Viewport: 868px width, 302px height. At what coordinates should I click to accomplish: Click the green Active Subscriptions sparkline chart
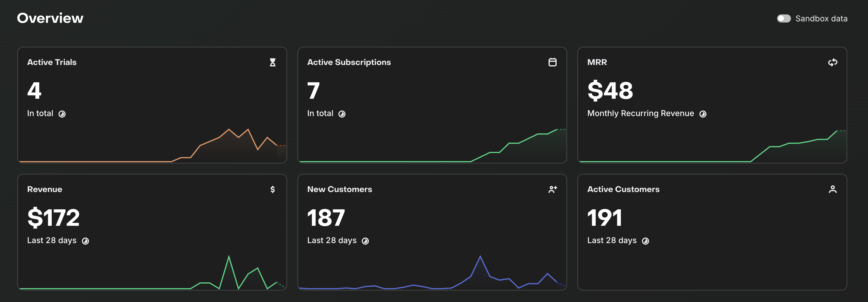coord(432,146)
